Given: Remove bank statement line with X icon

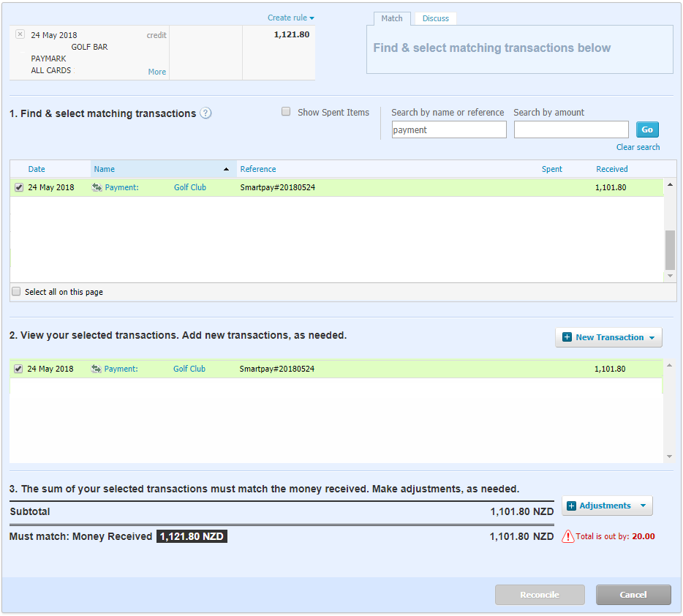Looking at the screenshot, I should click(20, 34).
